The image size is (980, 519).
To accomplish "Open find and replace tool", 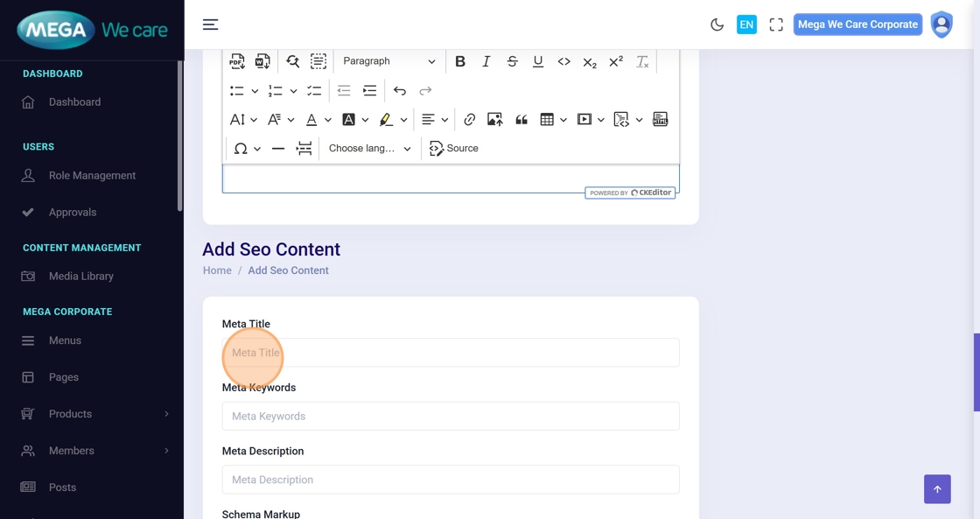I will point(293,61).
